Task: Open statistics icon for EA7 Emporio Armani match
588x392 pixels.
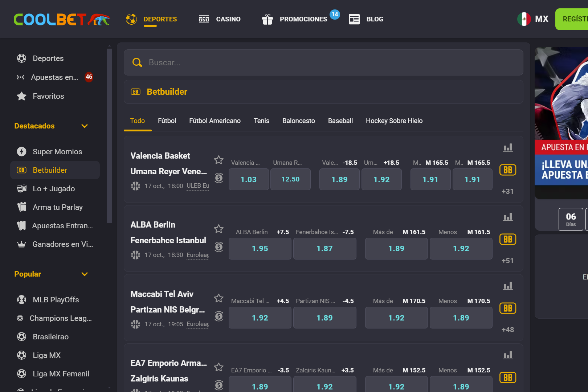Action: pos(508,355)
